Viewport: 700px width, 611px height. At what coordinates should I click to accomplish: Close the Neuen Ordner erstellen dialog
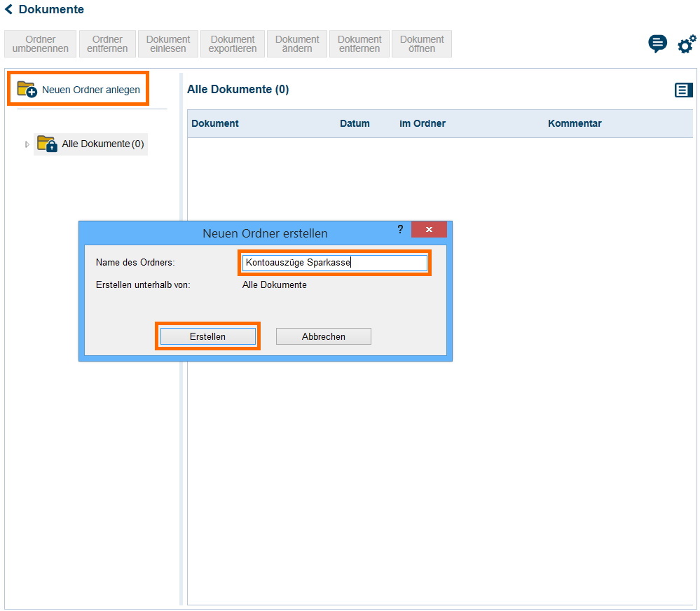429,230
